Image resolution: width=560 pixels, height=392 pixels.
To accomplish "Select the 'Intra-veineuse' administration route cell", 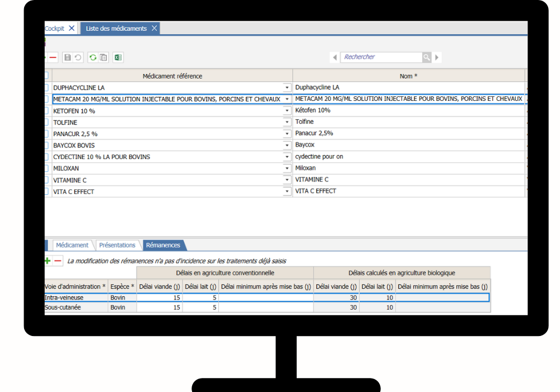I will pyautogui.click(x=76, y=298).
